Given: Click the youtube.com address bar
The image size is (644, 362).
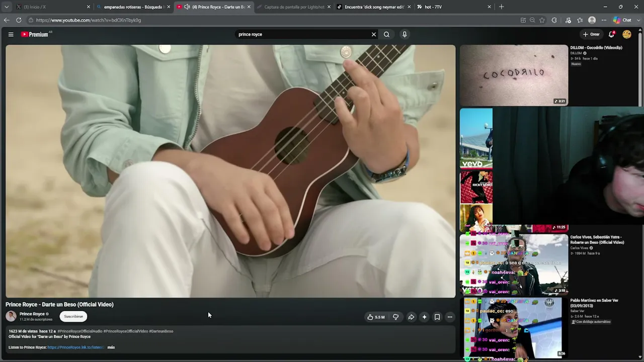Looking at the screenshot, I should pyautogui.click(x=272, y=20).
